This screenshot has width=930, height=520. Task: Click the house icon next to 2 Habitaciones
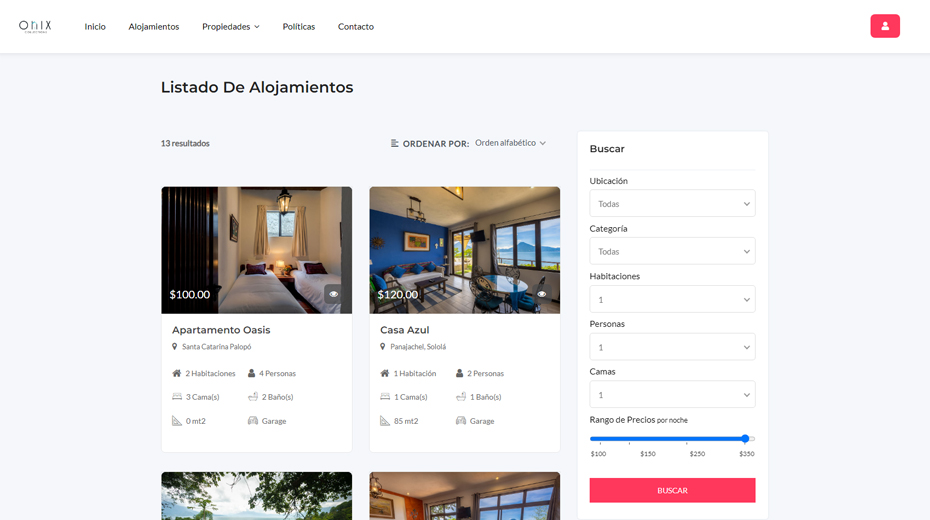tap(177, 373)
